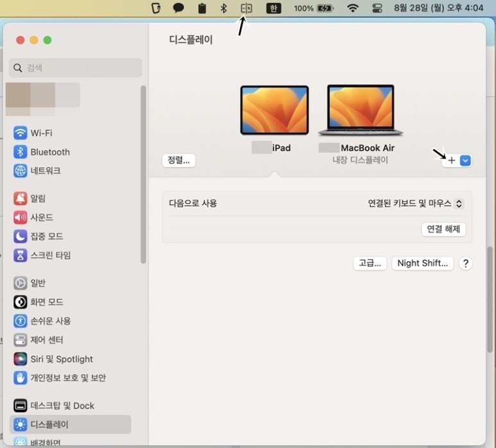Click the question mark help button
496x448 pixels.
click(x=466, y=263)
